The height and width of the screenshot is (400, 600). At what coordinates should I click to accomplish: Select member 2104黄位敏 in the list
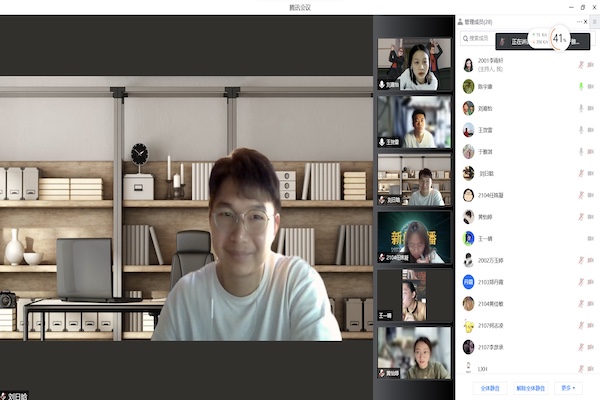coord(491,303)
